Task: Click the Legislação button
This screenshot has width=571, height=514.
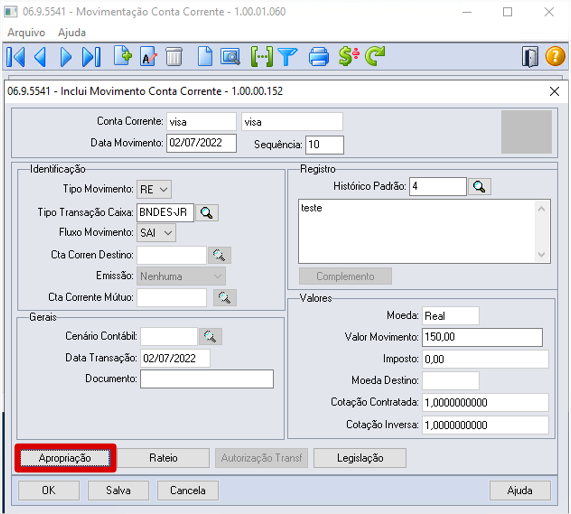Action: point(360,458)
